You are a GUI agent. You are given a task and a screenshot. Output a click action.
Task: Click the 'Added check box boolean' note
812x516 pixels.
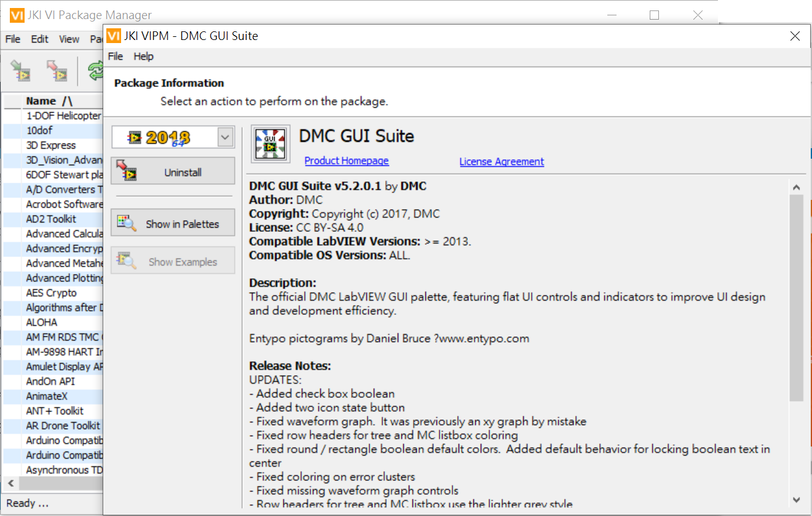point(322,394)
